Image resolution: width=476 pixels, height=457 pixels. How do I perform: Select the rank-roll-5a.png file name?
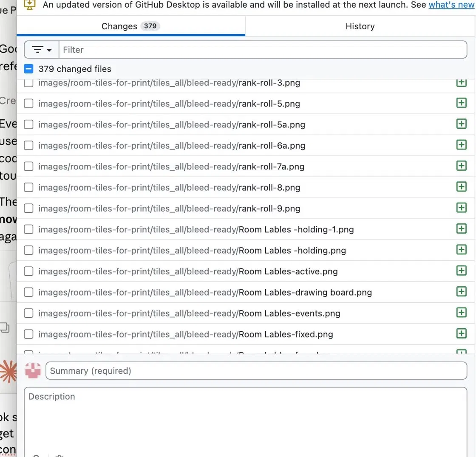point(272,125)
